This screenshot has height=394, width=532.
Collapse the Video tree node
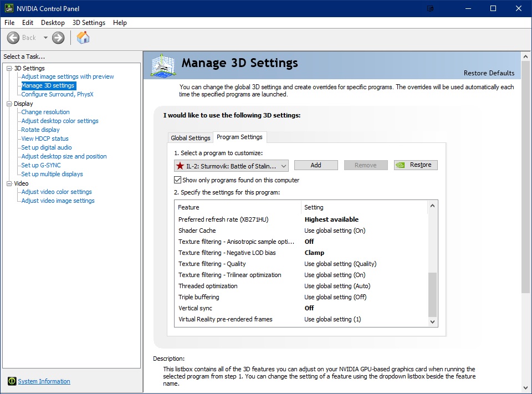click(9, 183)
